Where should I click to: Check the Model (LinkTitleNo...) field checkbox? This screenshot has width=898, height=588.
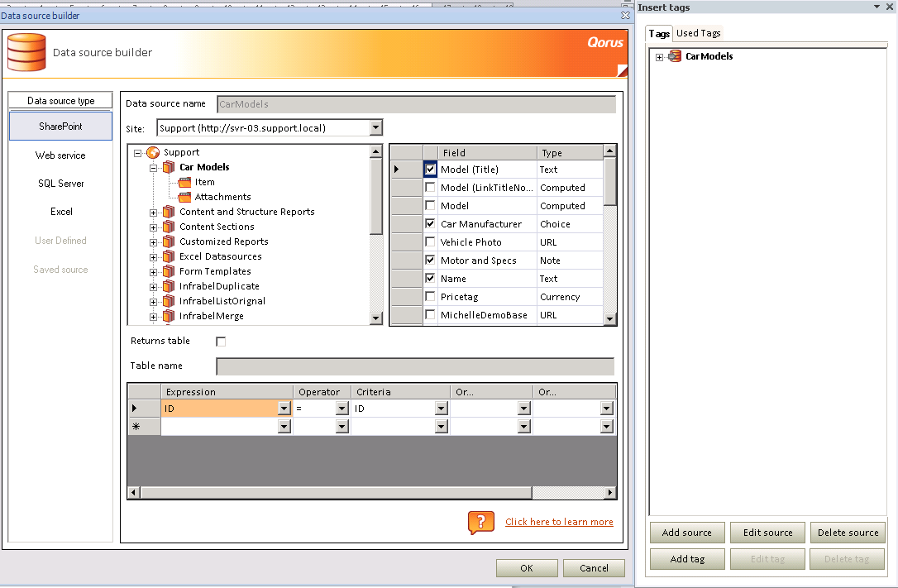pos(430,187)
